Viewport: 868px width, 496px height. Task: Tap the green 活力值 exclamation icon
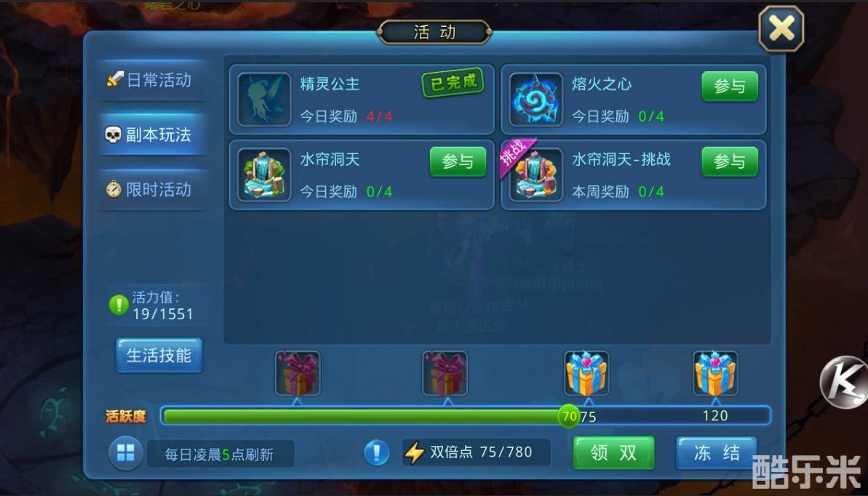tap(119, 305)
